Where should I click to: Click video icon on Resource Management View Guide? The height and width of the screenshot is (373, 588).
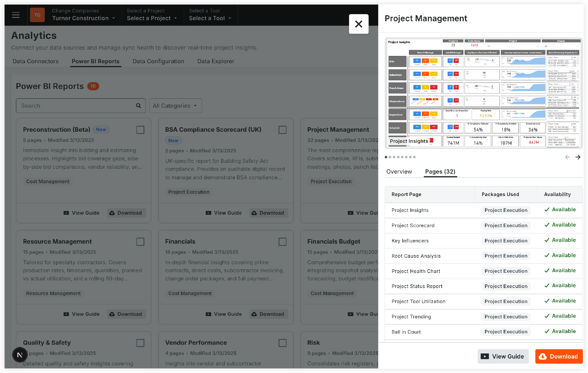point(66,314)
